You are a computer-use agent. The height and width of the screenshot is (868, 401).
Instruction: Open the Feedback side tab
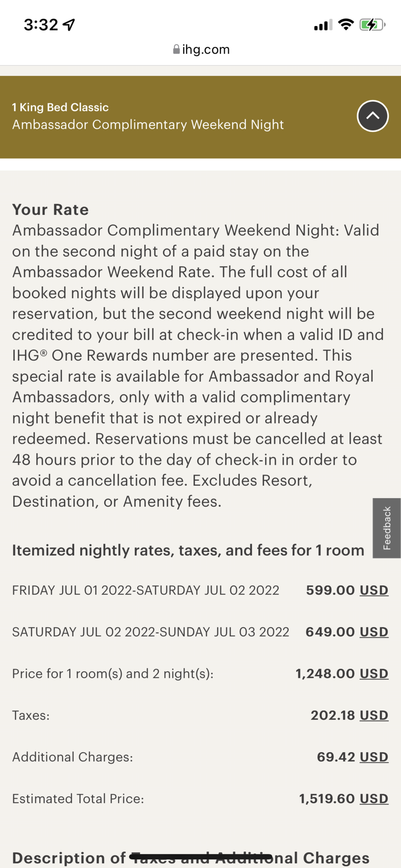pyautogui.click(x=386, y=528)
